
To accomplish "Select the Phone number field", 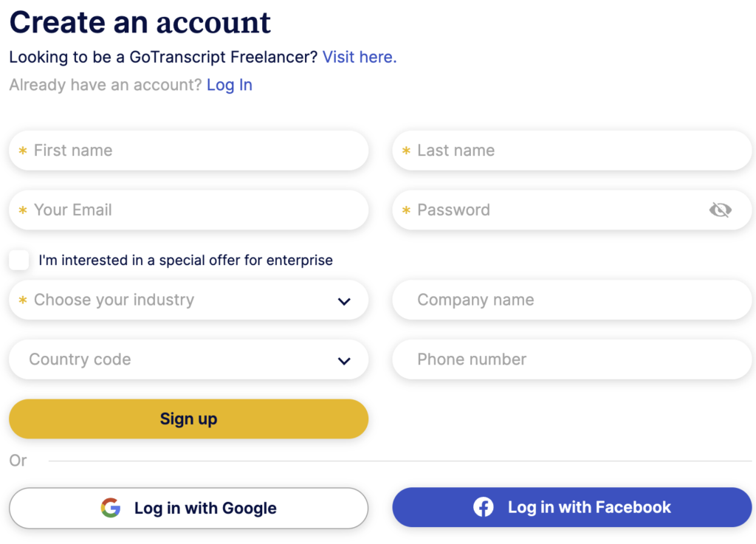I will pyautogui.click(x=572, y=359).
